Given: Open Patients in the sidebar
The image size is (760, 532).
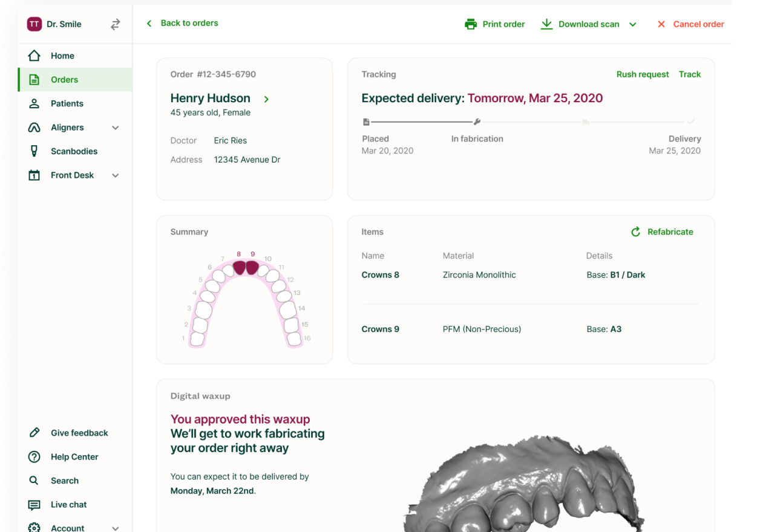Looking at the screenshot, I should (75, 103).
